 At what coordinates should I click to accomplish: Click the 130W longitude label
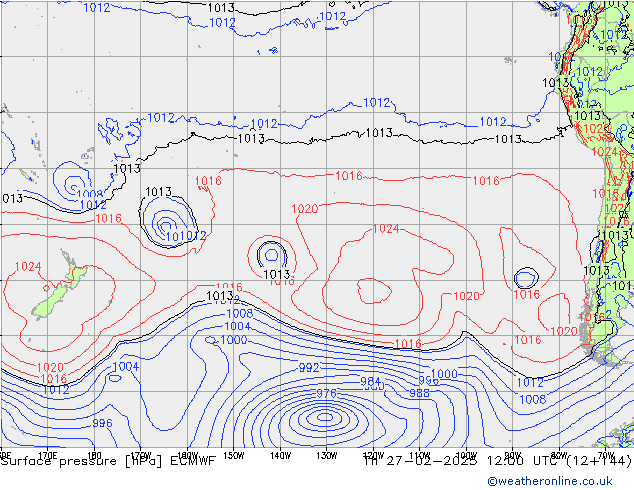327,456
